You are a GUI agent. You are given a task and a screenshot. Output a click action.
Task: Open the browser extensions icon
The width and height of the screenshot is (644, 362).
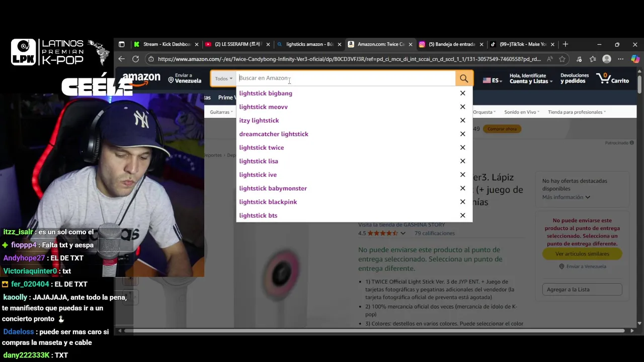click(x=579, y=59)
